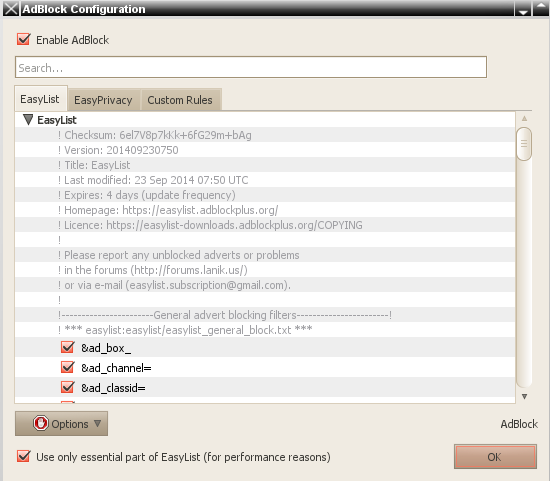
Task: Uncheck the &ad_box_ filter rule
Action: tap(67, 347)
